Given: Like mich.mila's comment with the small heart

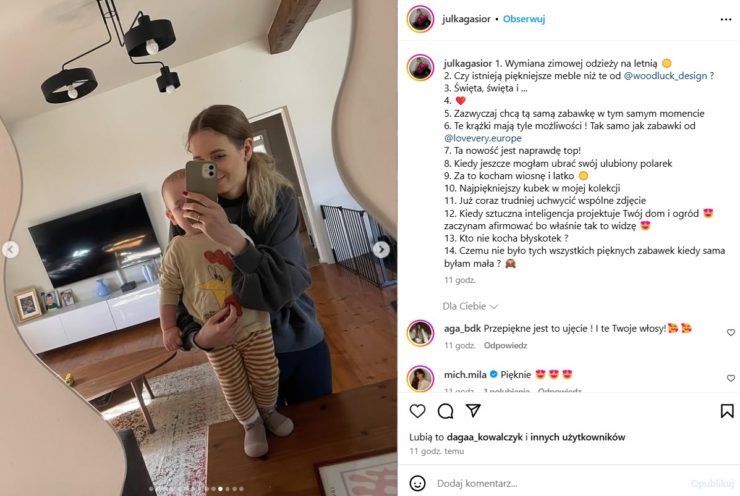Looking at the screenshot, I should (x=731, y=378).
